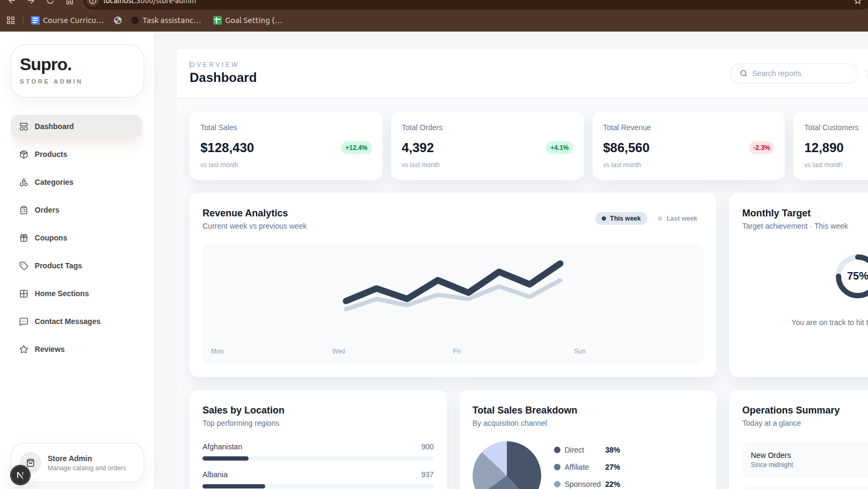Open the Goal Setting bookmark
This screenshot has width=868, height=489.
pos(248,20)
